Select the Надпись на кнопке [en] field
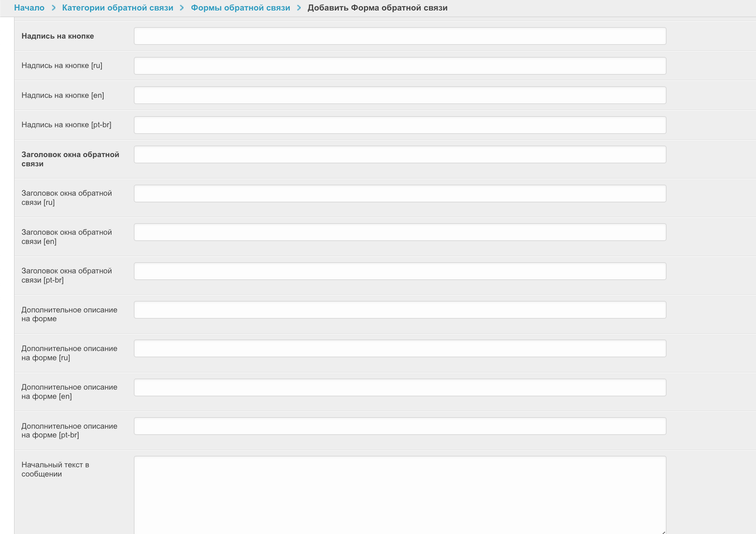The image size is (756, 534). pyautogui.click(x=400, y=95)
